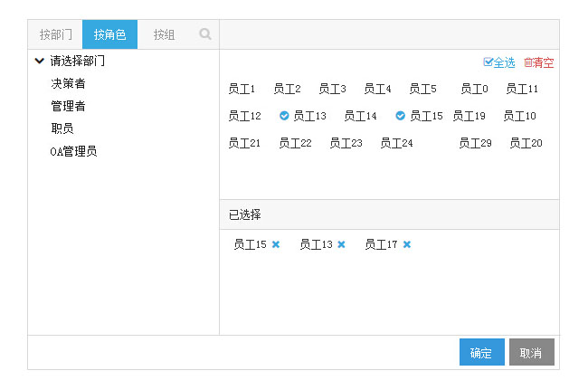Uncheck the checked 员工15 item

point(401,116)
